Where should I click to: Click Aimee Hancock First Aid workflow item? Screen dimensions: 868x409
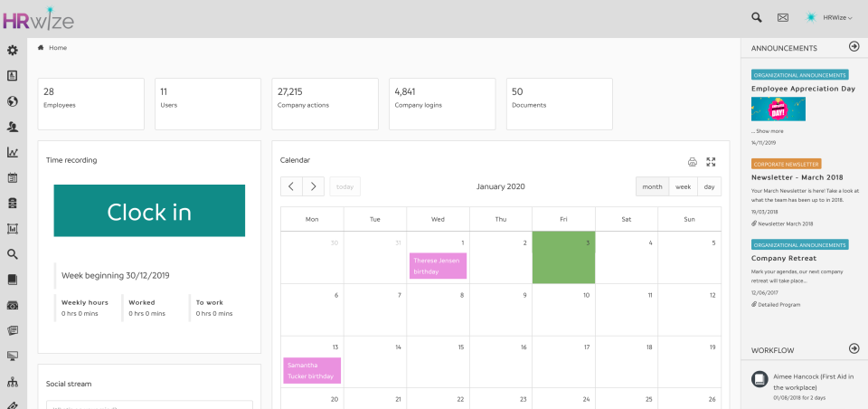click(813, 382)
